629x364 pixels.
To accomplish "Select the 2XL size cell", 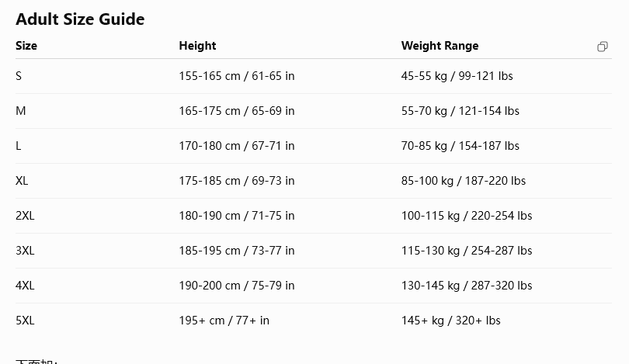I will click(x=25, y=216).
